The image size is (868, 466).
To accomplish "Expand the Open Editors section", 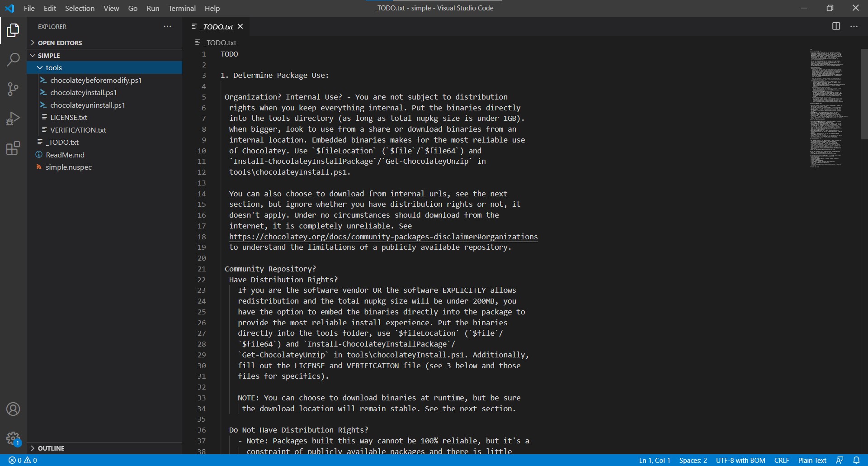I will [x=104, y=43].
